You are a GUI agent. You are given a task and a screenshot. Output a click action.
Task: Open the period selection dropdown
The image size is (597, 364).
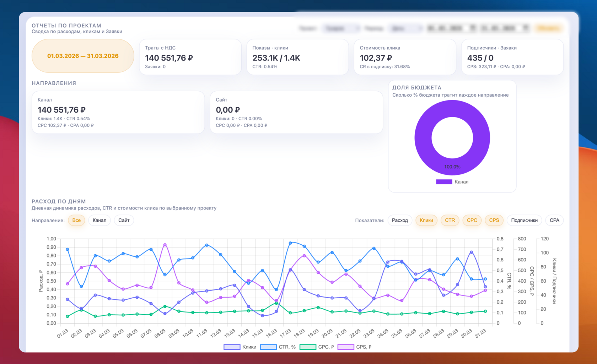click(x=405, y=28)
